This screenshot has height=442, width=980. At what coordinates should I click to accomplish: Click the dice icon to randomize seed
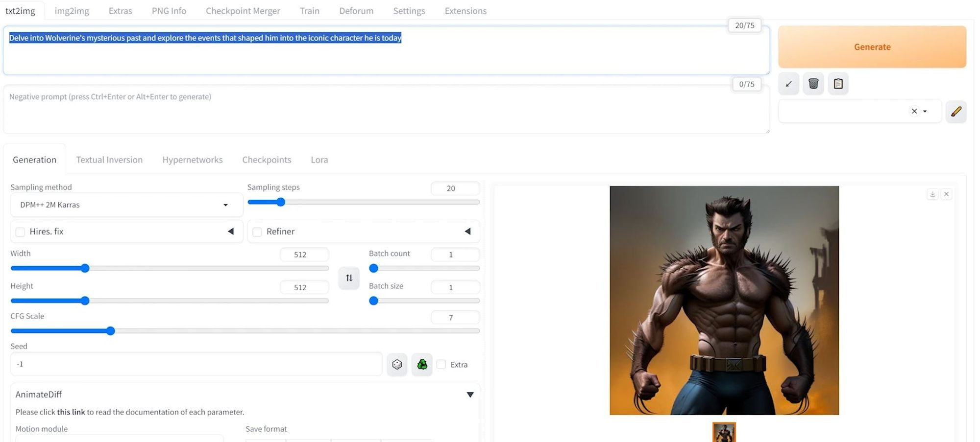pos(397,364)
